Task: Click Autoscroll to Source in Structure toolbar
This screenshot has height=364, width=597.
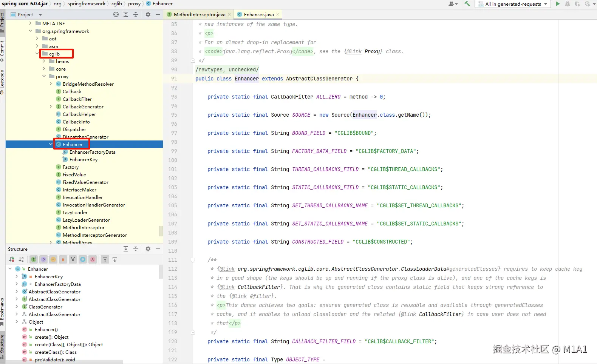Action: (x=105, y=259)
